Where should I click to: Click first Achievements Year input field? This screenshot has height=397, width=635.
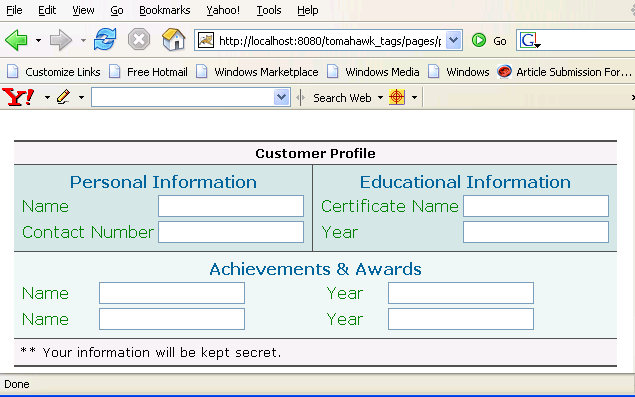(x=461, y=293)
